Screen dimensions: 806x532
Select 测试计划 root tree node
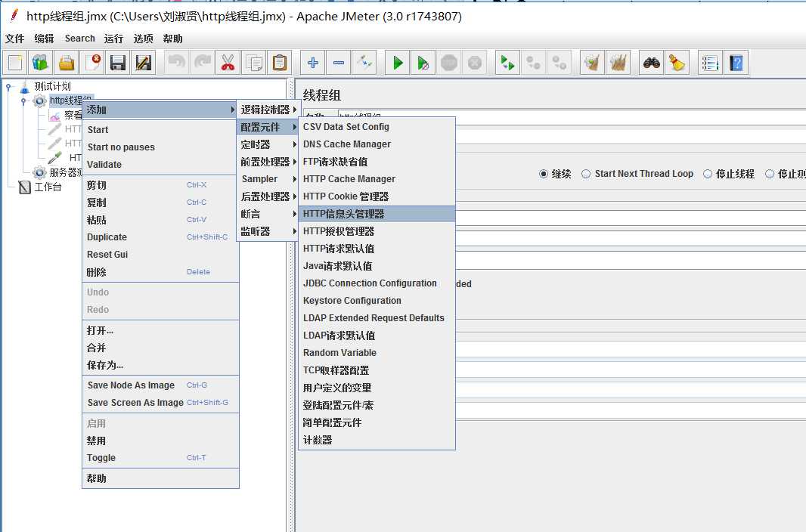click(52, 86)
